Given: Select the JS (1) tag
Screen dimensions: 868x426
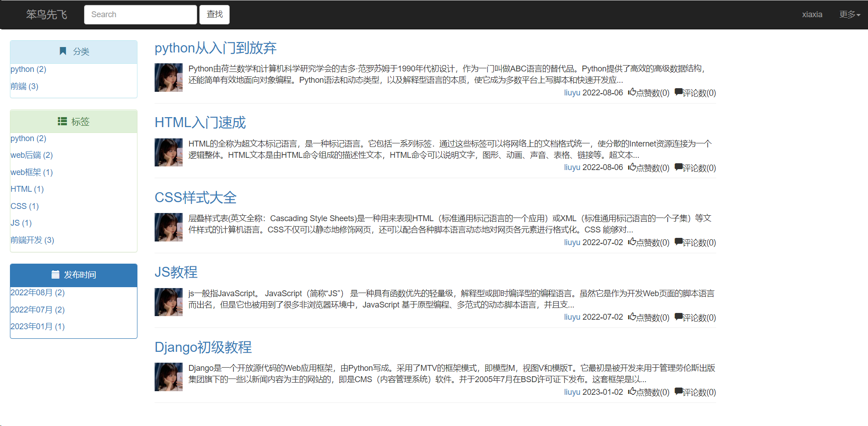Looking at the screenshot, I should [x=21, y=223].
